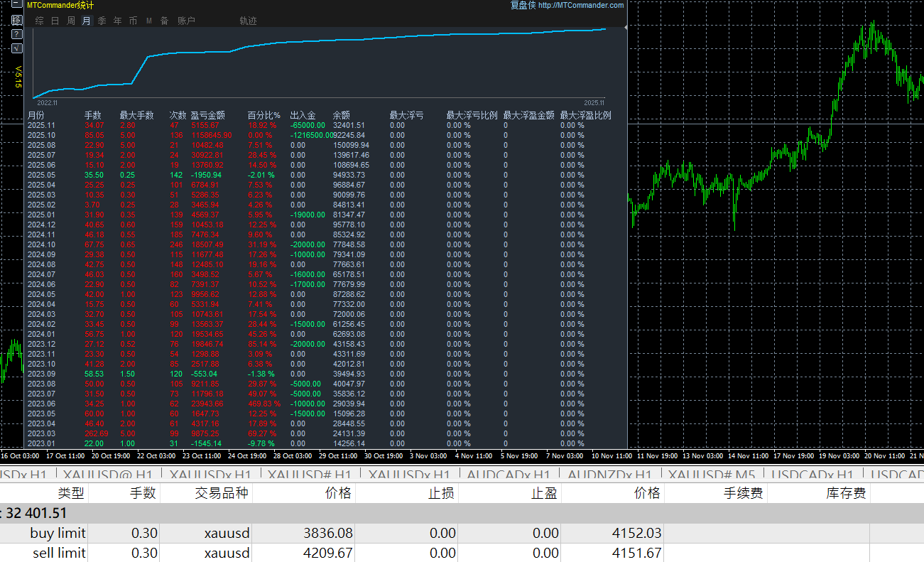Click the 2023.01 month row label
This screenshot has width=924, height=562.
coord(41,443)
